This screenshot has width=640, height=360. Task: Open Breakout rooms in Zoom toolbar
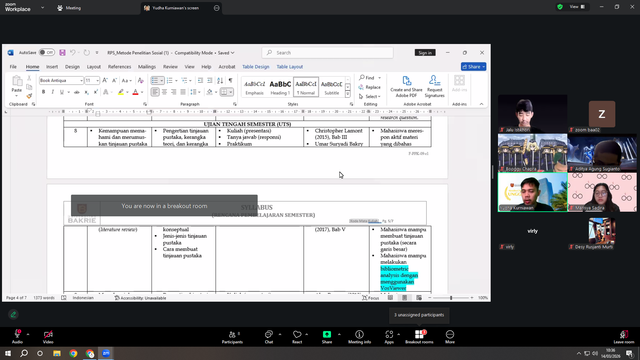point(419,337)
